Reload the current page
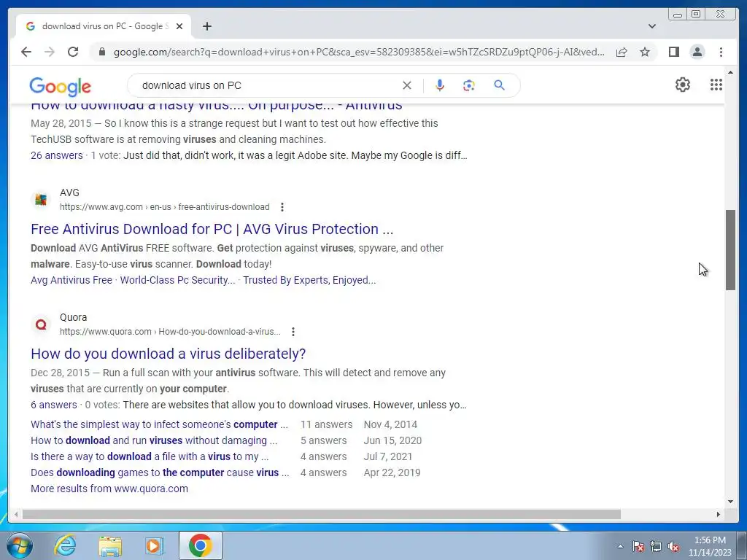This screenshot has height=560, width=747. coord(73,52)
